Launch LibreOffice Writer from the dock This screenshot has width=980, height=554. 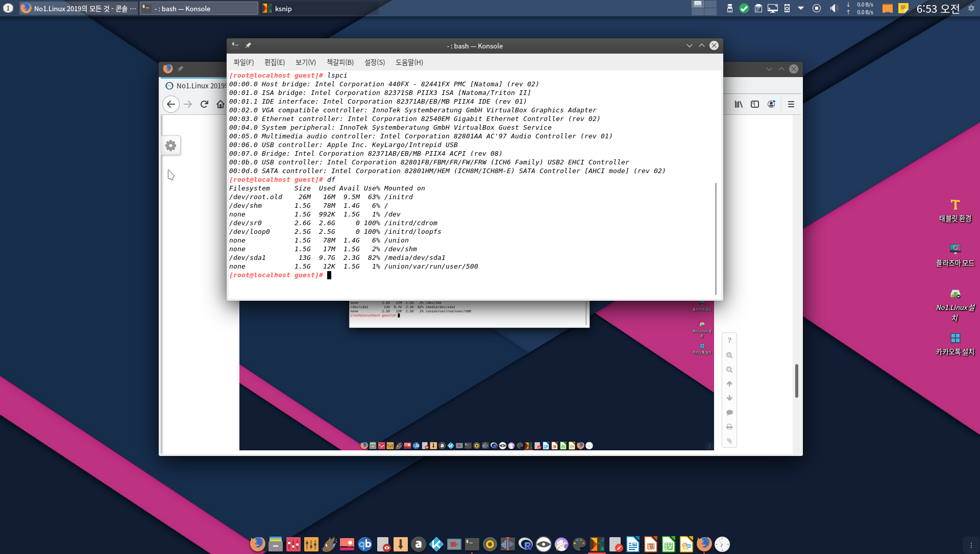coord(633,544)
